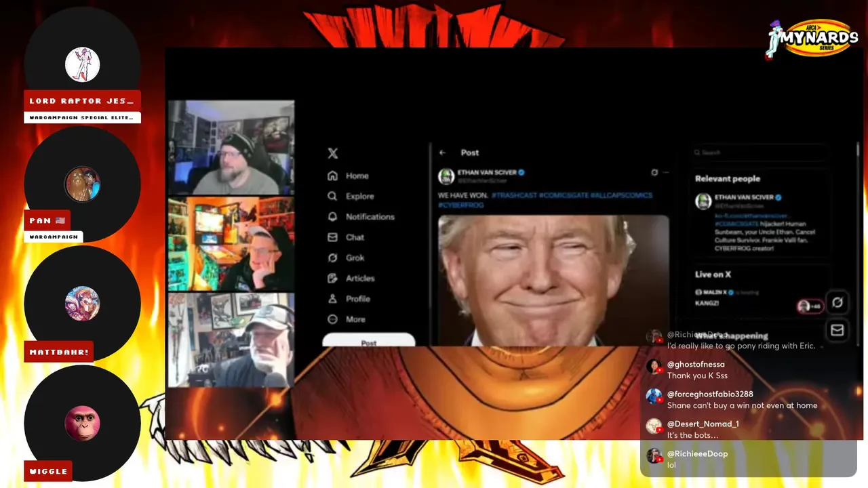
Task: Open the #CYBERFROG hashtag in the post
Action: point(461,205)
